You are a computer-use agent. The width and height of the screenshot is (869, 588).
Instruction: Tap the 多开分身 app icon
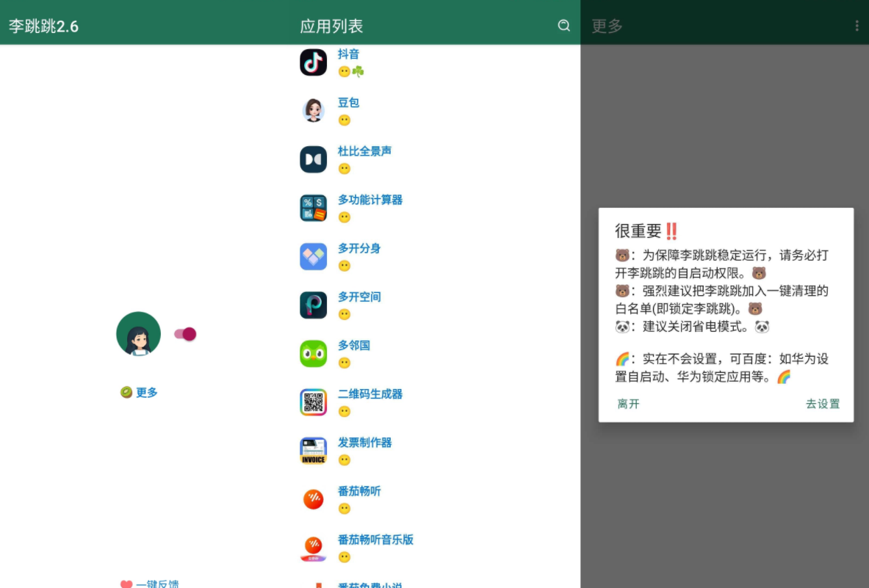point(313,256)
